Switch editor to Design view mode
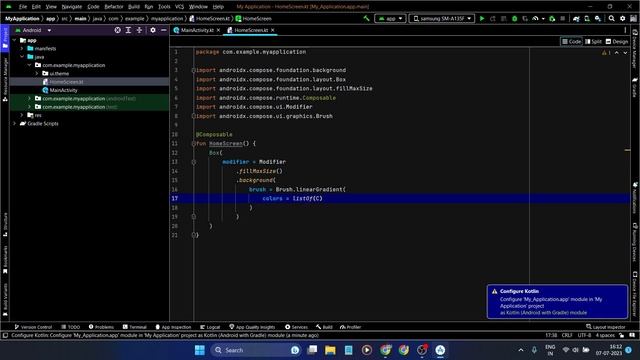640x360 pixels. coord(617,42)
